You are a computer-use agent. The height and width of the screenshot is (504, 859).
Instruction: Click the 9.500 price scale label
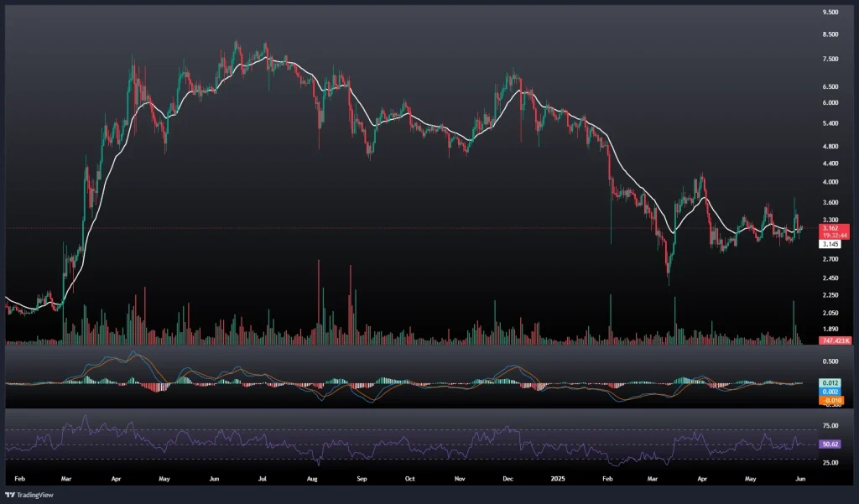point(830,13)
